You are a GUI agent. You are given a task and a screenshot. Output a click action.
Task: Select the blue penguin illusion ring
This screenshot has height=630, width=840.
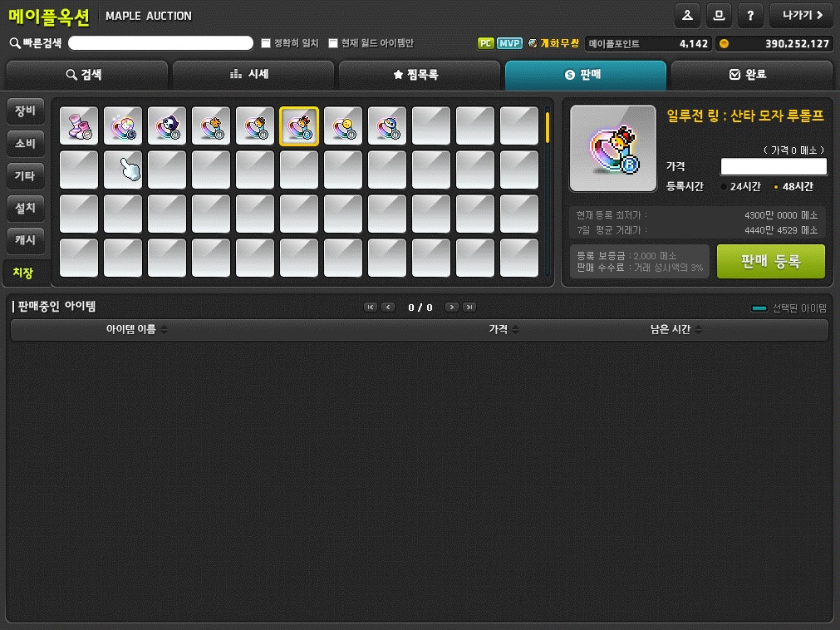tap(387, 126)
